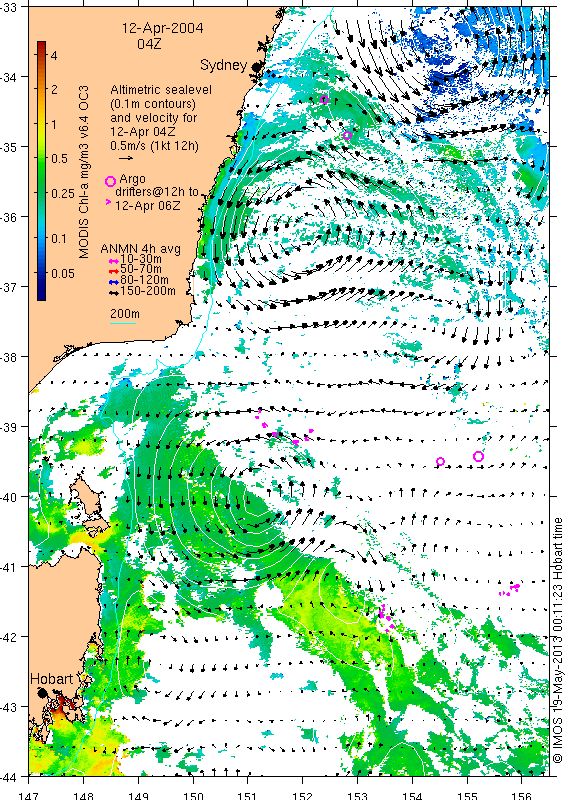The height and width of the screenshot is (800, 570).
Task: Click the Hobart city label
Action: (52, 679)
